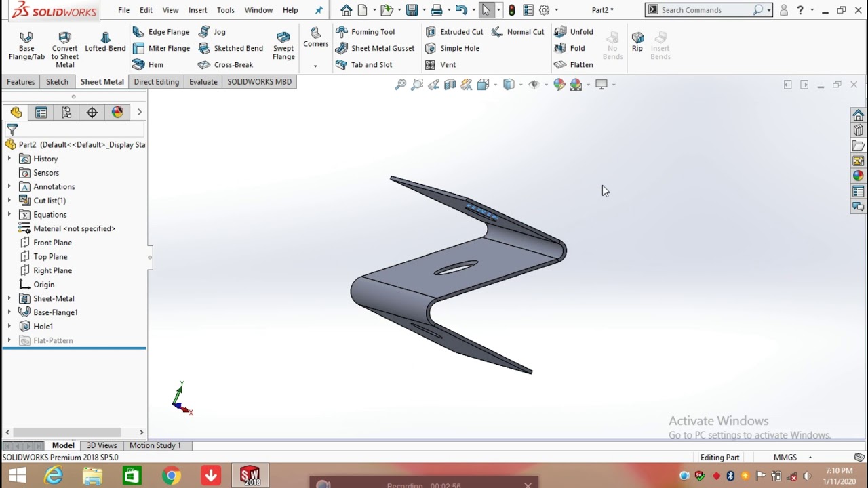Screen dimensions: 868x488
Task: Choose Convert to Sheet Metal
Action: tap(64, 49)
